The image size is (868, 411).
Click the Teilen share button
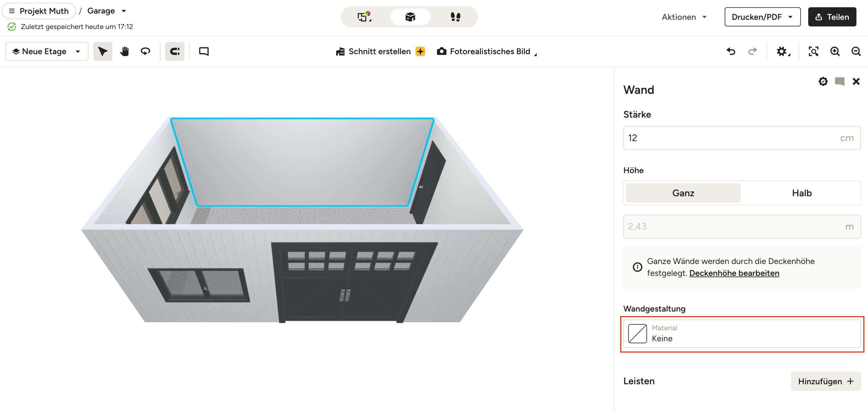pos(832,17)
